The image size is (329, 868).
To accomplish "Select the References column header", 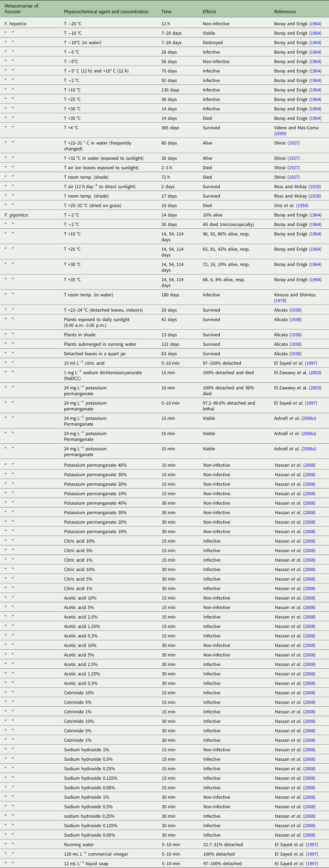I will pyautogui.click(x=285, y=12).
